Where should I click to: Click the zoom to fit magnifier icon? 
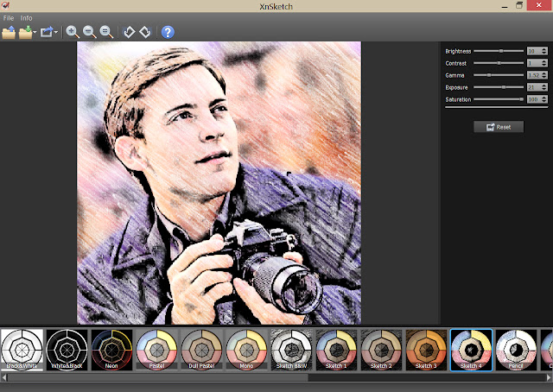point(106,32)
